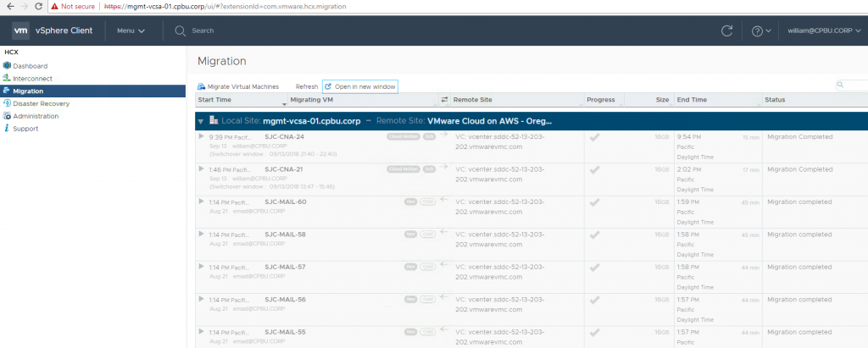Click the browser forward arrow

pos(22,5)
